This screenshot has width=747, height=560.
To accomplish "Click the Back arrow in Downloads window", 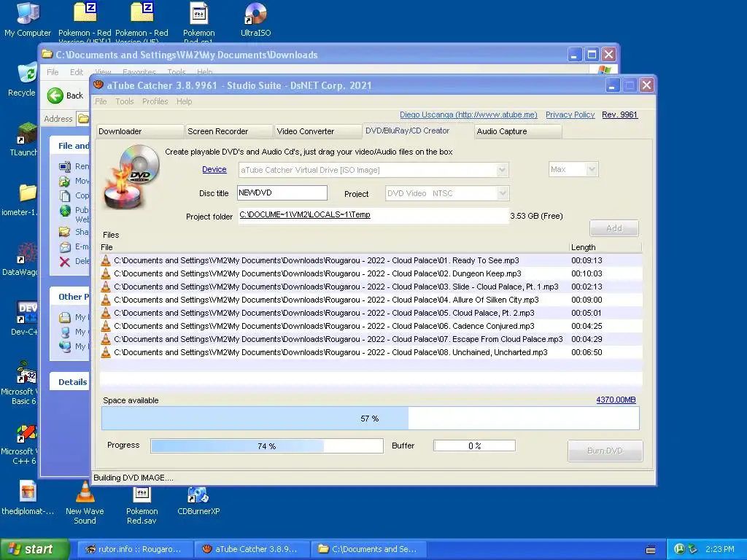I will (55, 96).
